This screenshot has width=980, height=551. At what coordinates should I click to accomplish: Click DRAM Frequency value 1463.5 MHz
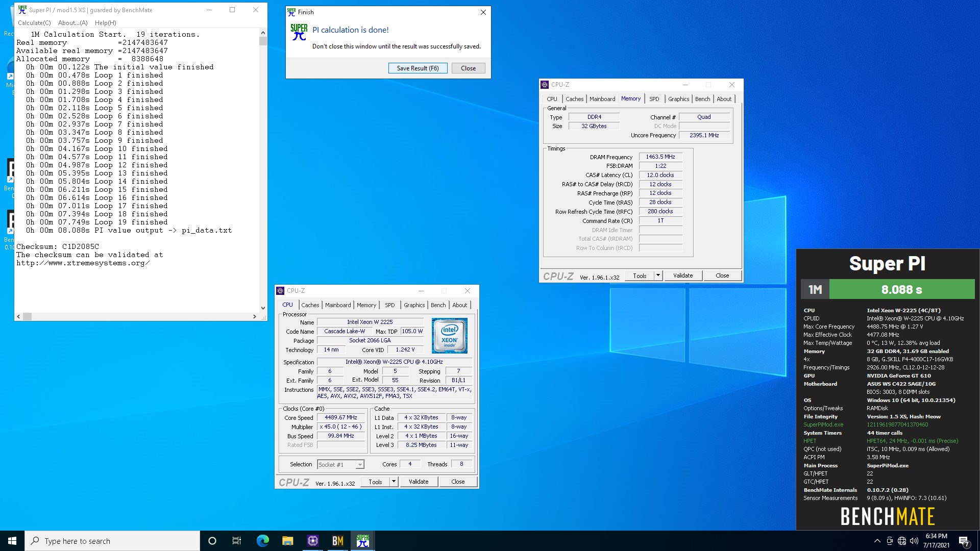point(660,157)
